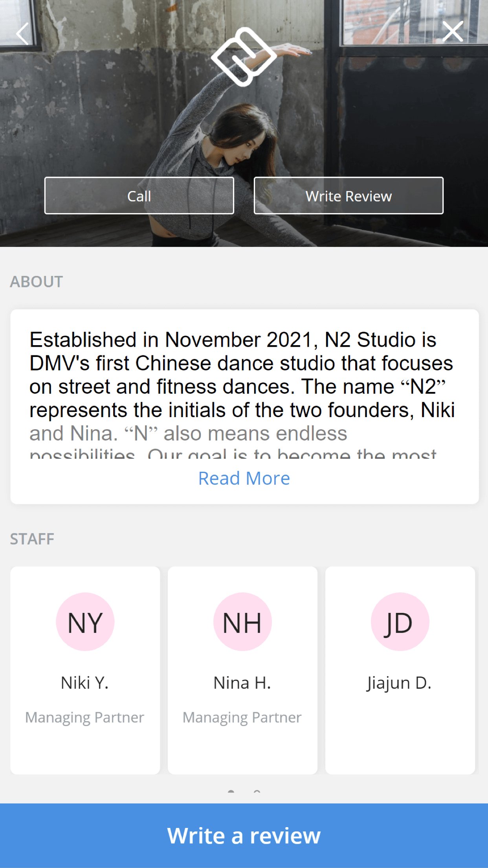Tap the N2 Studio logo icon
This screenshot has height=868, width=488.
click(x=244, y=59)
